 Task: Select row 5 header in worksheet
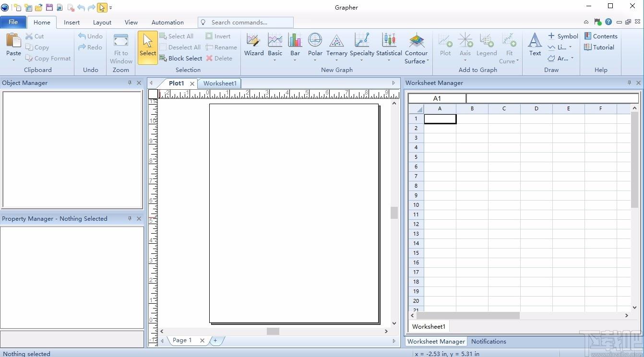(416, 157)
